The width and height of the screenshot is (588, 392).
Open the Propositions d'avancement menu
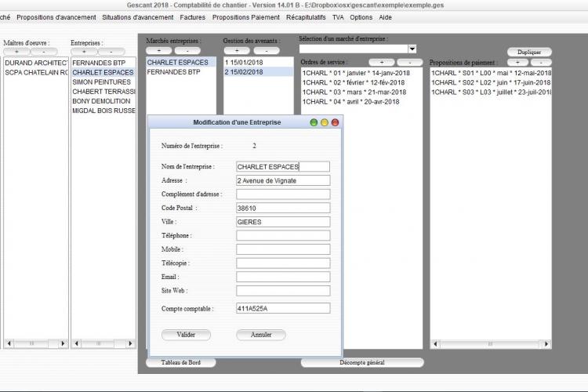pyautogui.click(x=56, y=17)
